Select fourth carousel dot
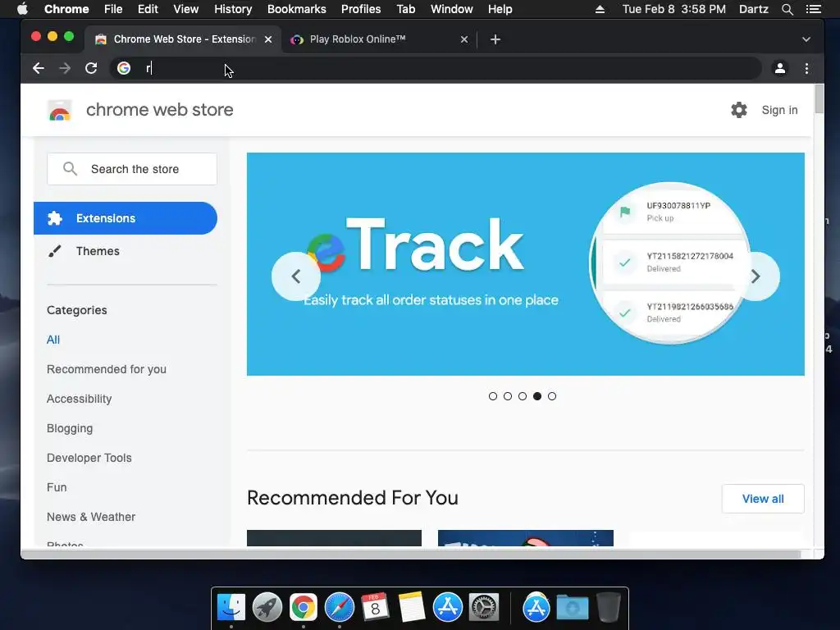Viewport: 840px width, 630px height. (x=537, y=396)
